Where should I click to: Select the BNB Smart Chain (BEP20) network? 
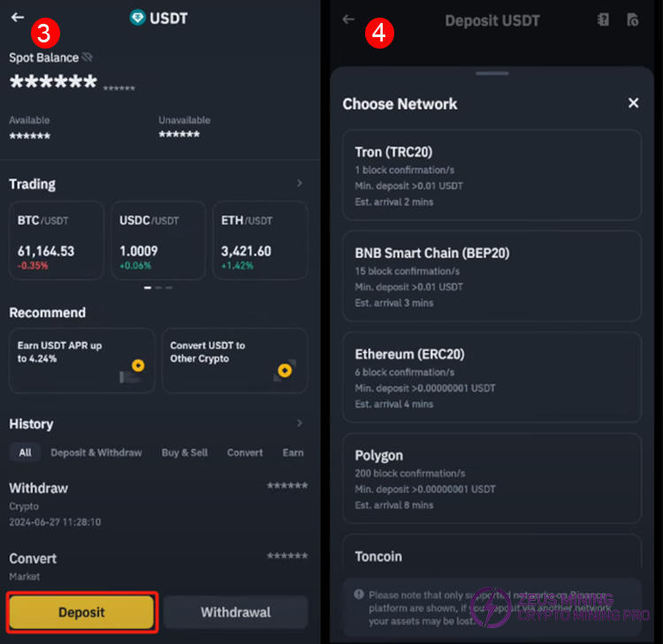click(x=492, y=276)
